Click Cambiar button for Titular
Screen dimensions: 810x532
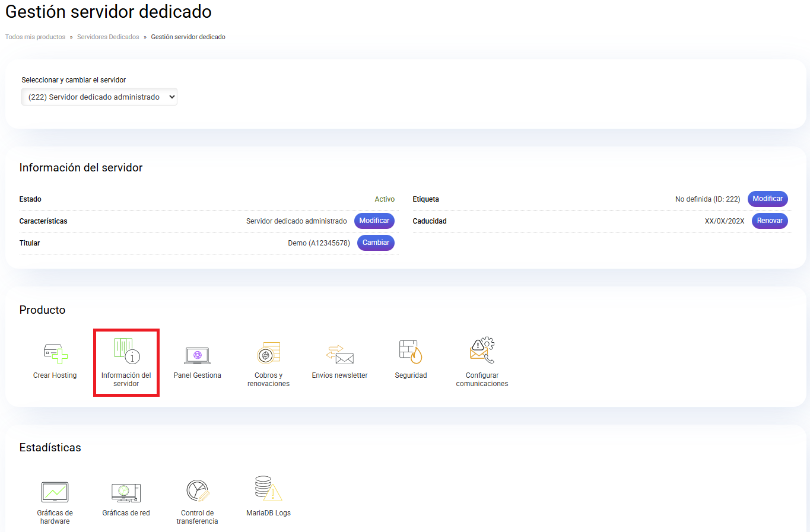point(376,243)
